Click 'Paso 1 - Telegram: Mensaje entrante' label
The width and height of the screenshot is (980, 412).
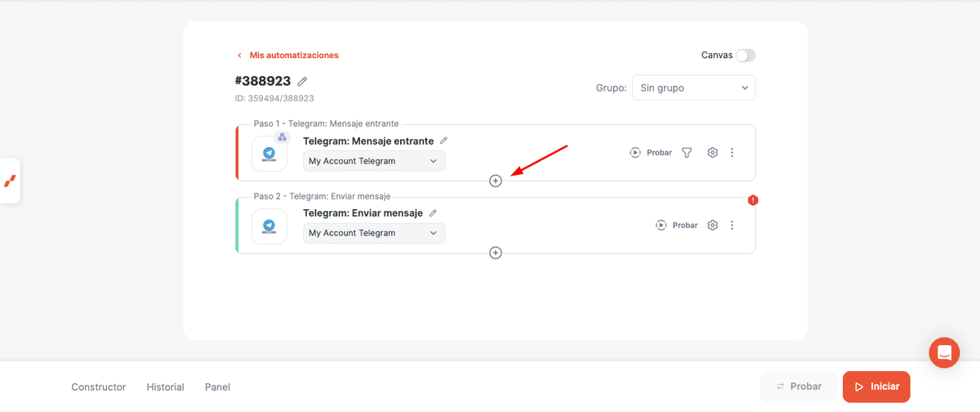click(x=326, y=123)
